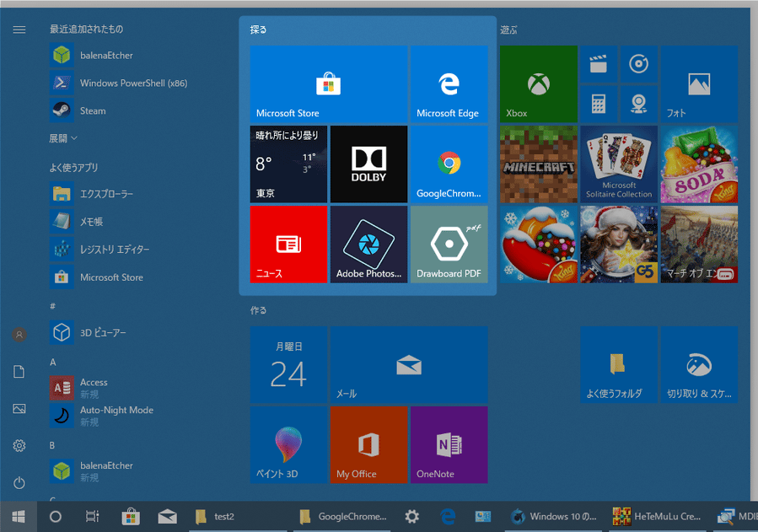Select the 探る tile group header
758x532 pixels.
258,30
